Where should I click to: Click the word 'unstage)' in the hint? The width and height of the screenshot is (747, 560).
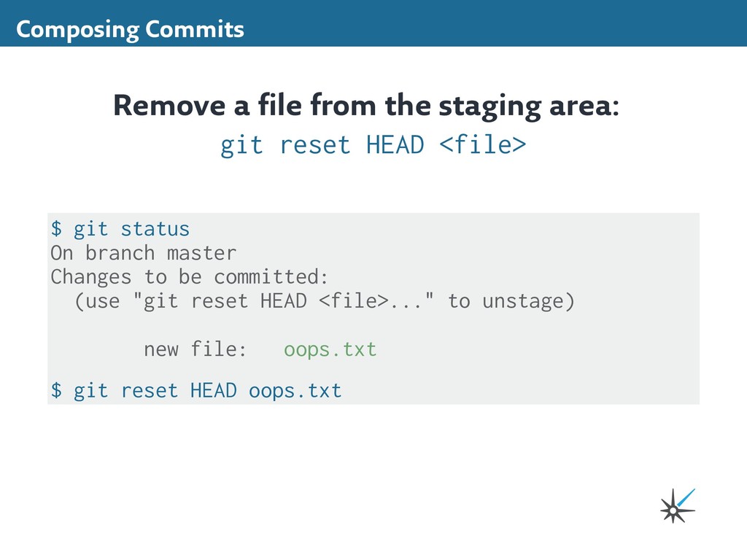click(529, 301)
